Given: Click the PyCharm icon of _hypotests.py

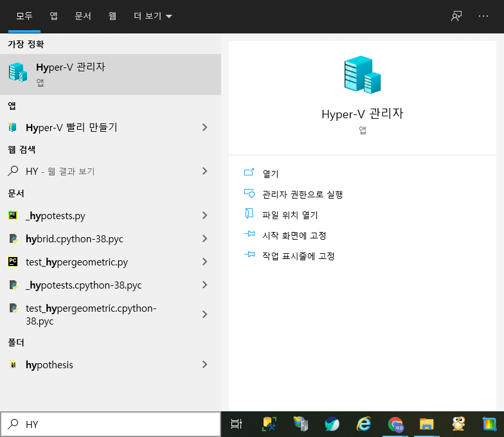Looking at the screenshot, I should (x=13, y=215).
